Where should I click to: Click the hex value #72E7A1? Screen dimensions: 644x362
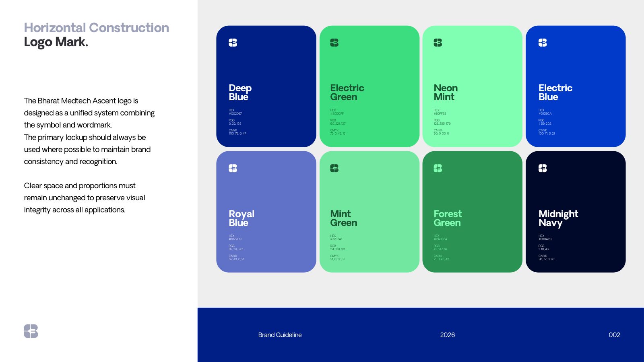coord(336,239)
